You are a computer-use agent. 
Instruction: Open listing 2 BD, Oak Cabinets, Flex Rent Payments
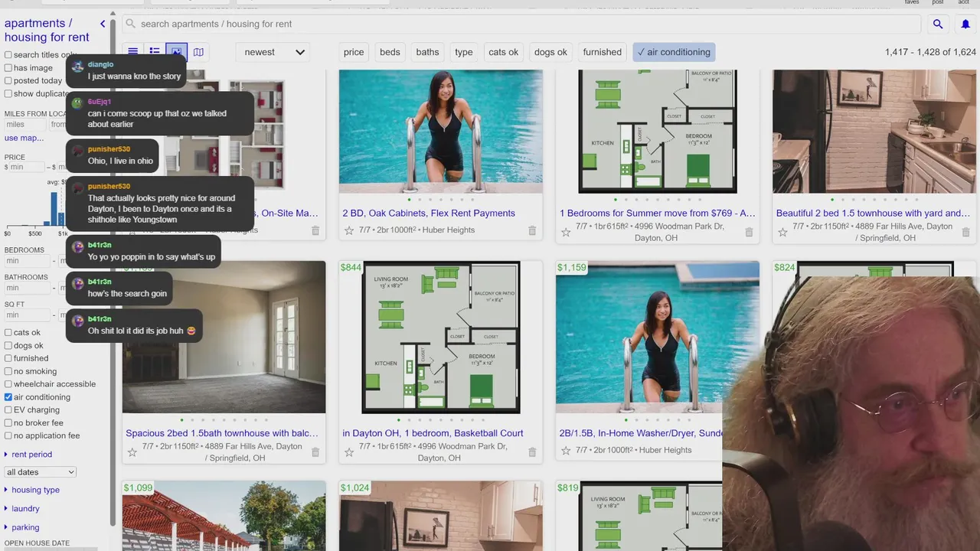[429, 214]
